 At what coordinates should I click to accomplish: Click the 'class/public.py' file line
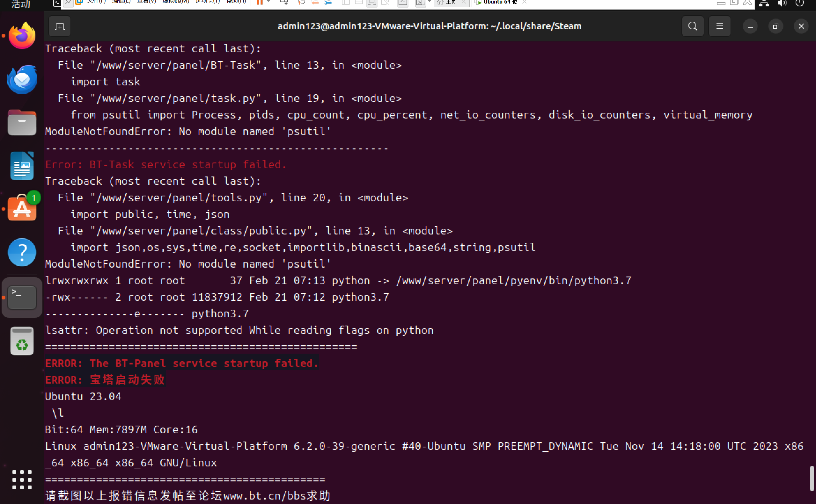pyautogui.click(x=255, y=231)
